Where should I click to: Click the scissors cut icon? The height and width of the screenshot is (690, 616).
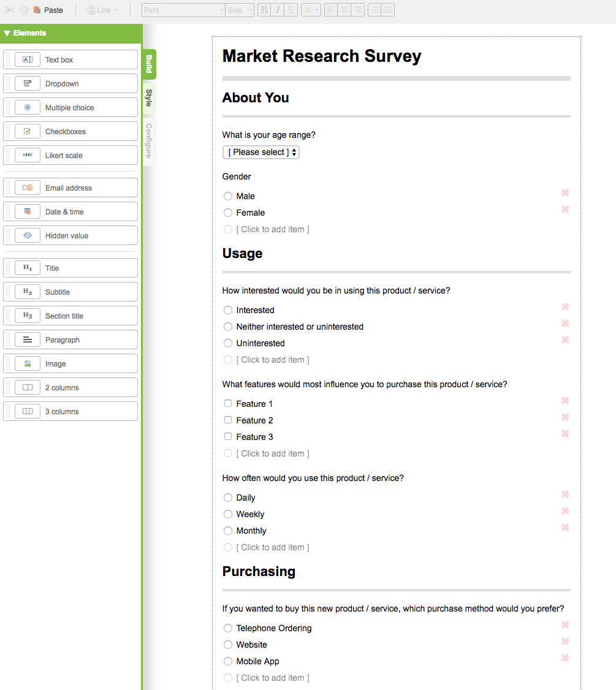10,10
